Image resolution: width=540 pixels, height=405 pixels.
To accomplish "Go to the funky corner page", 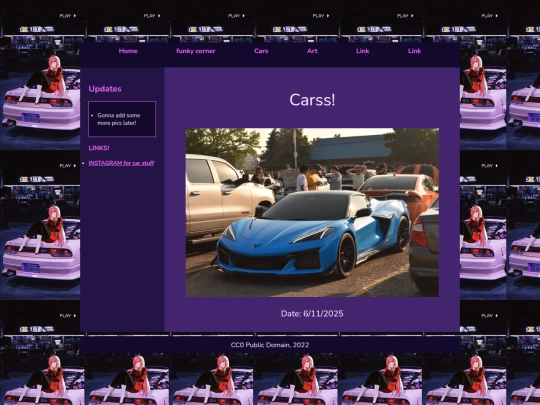I will pos(196,51).
